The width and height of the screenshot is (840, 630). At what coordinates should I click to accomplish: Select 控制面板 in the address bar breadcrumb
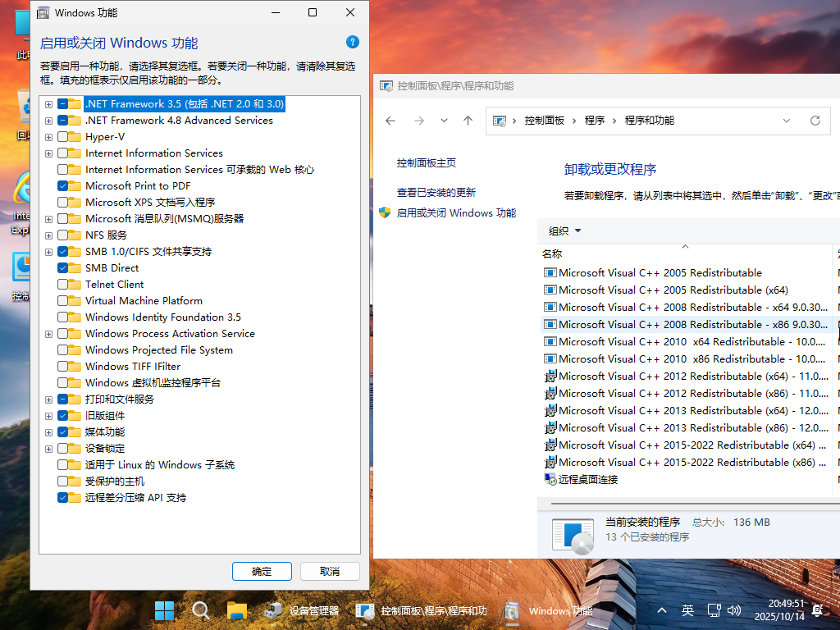point(544,120)
